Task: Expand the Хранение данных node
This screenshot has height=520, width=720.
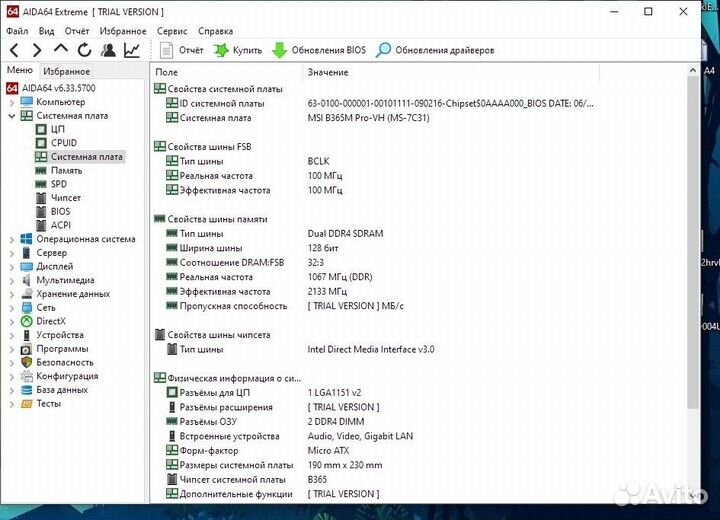Action: click(x=12, y=294)
